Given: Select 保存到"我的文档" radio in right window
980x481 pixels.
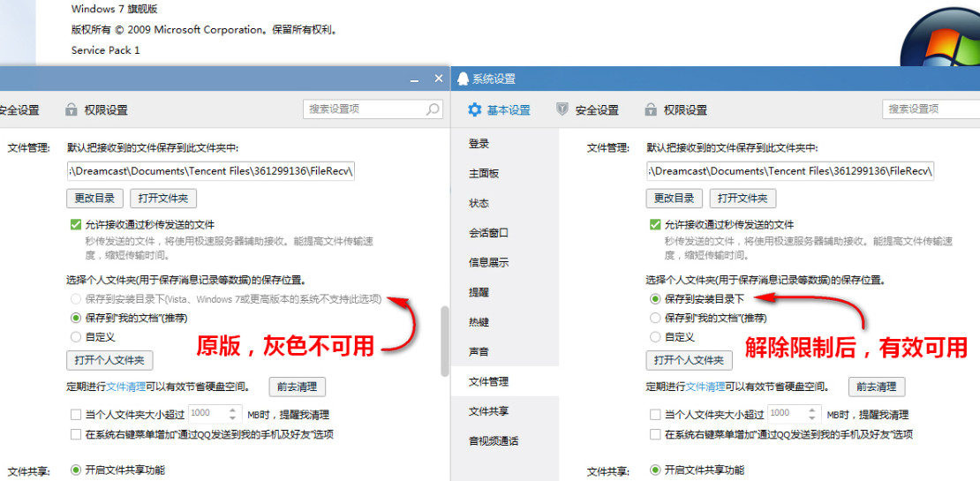Looking at the screenshot, I should click(x=655, y=318).
